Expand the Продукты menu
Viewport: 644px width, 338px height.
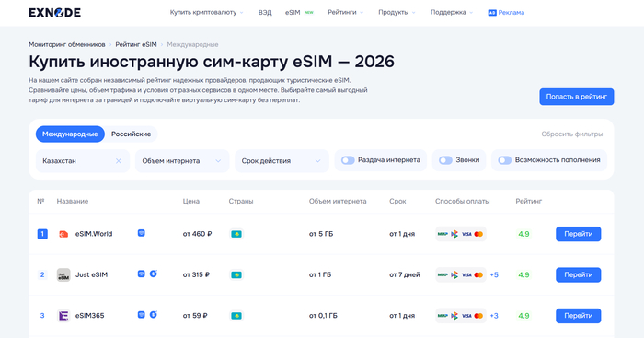point(397,13)
